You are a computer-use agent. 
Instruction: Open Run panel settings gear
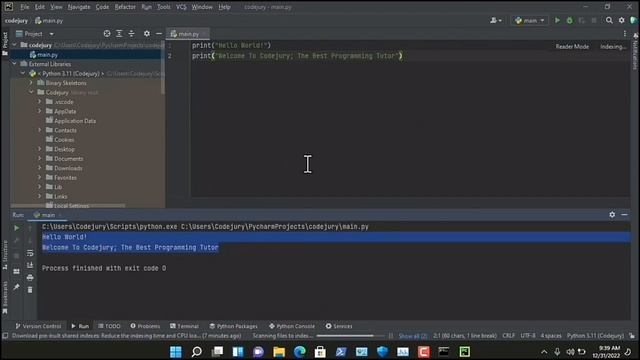click(x=612, y=214)
